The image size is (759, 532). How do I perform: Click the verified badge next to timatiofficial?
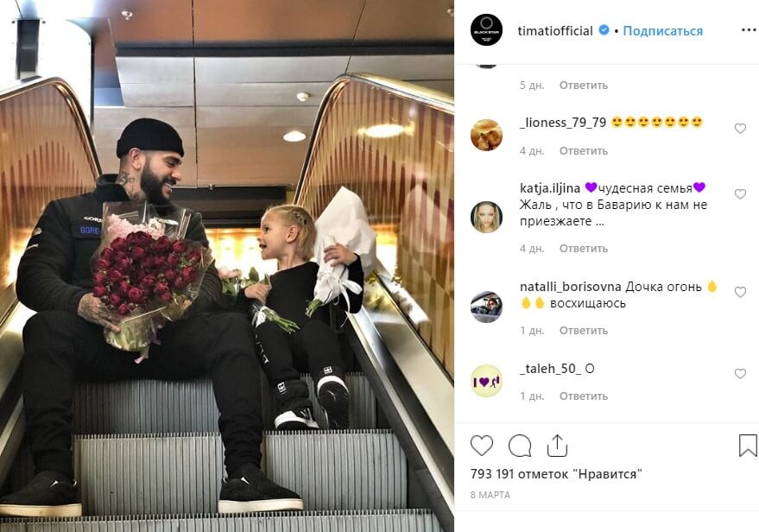pos(604,30)
